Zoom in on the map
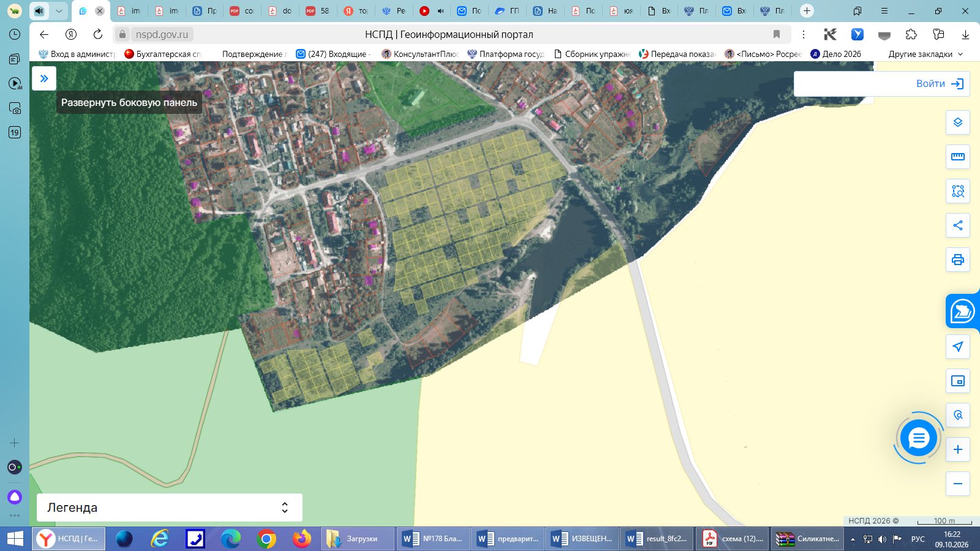The height and width of the screenshot is (551, 980). coord(958,449)
